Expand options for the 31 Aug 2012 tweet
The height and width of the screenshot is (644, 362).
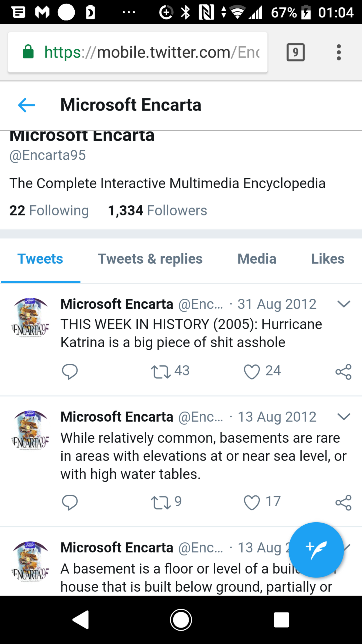(344, 304)
